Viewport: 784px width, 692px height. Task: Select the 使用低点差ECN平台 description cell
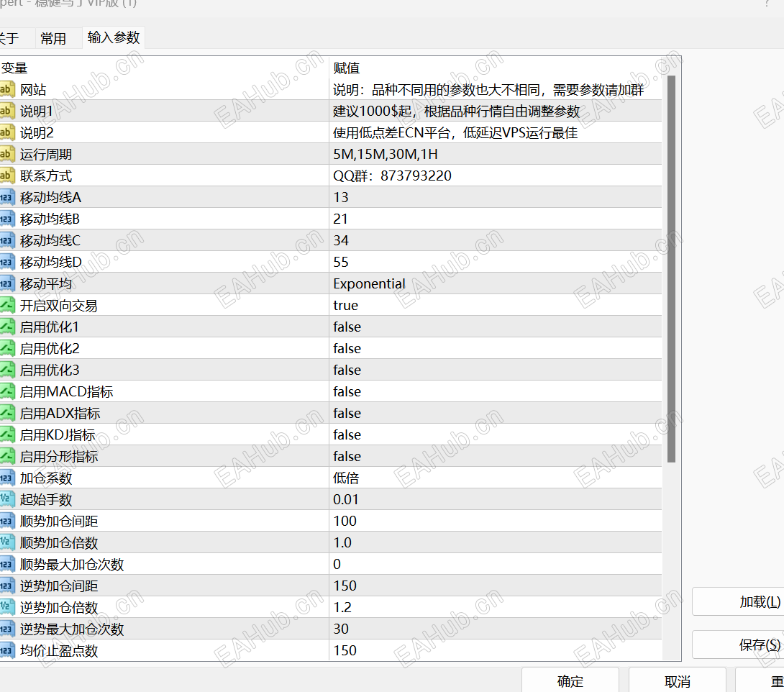click(x=495, y=132)
